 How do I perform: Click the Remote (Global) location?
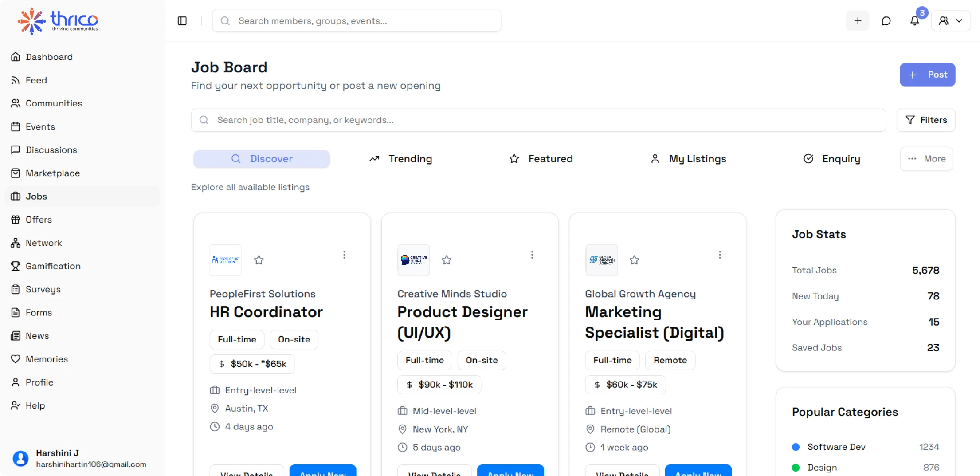tap(628, 429)
